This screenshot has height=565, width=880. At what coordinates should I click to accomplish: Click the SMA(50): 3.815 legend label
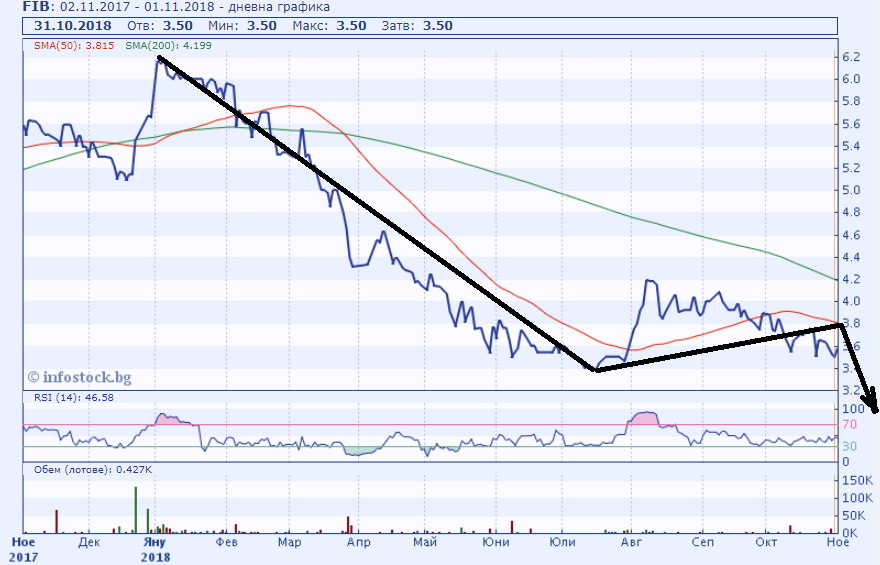point(74,46)
